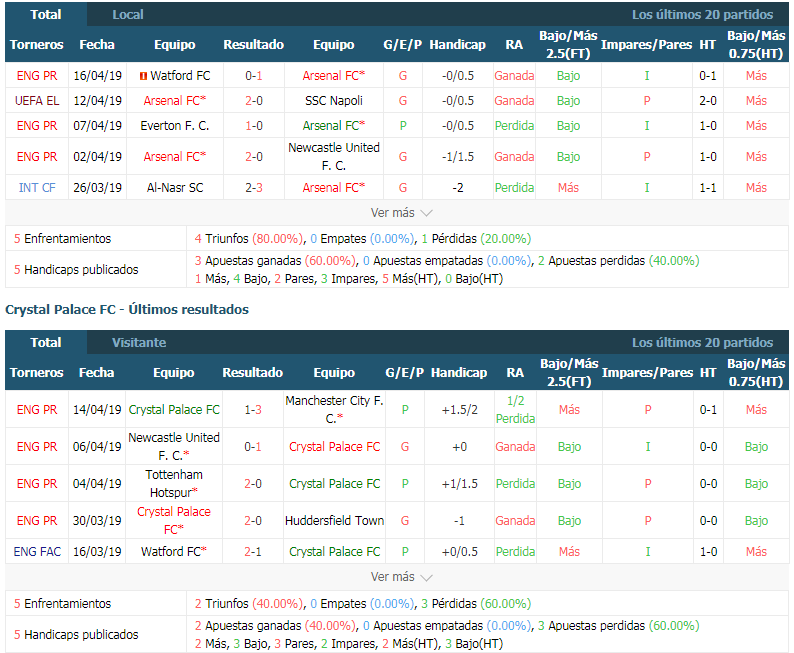
Task: Click the red card icon beside Watford FC
Action: (x=143, y=76)
